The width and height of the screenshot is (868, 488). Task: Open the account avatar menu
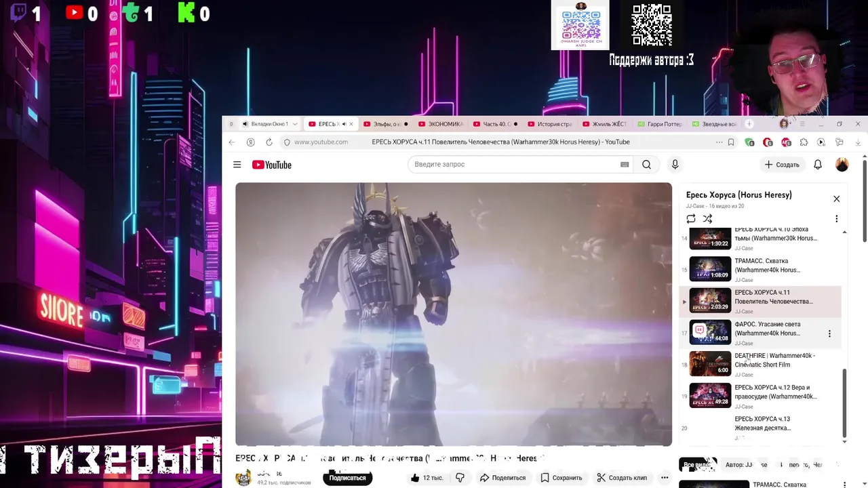click(x=842, y=165)
